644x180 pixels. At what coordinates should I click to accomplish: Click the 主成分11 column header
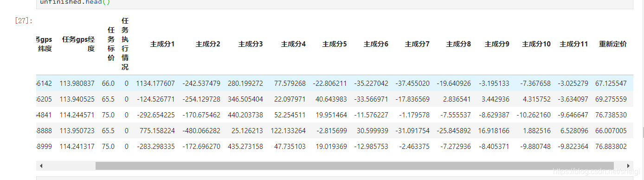[x=574, y=44]
